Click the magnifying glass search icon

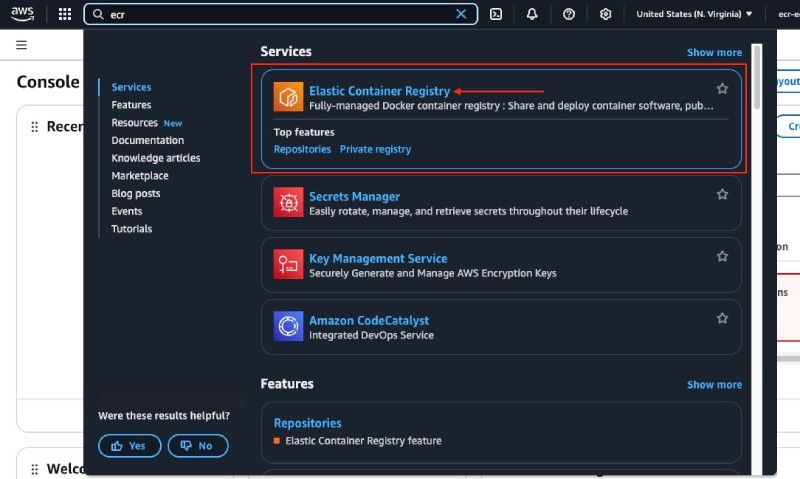click(98, 14)
